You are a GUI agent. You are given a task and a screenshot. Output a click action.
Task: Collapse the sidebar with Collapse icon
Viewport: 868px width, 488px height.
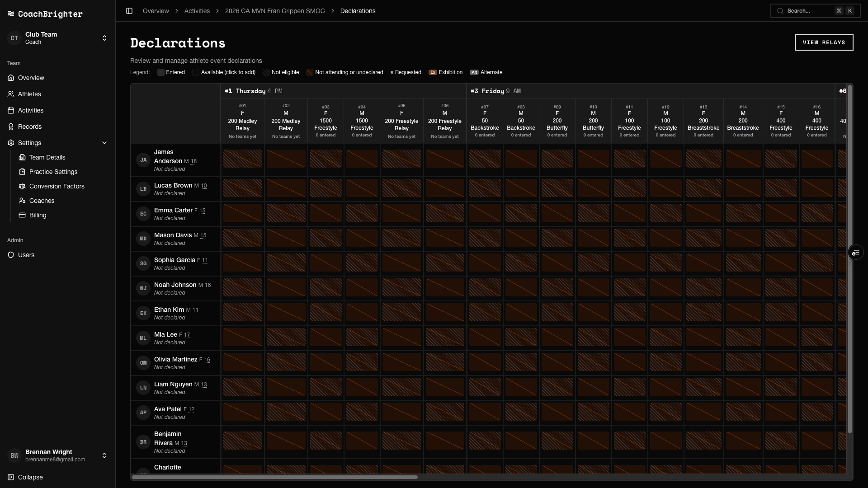pyautogui.click(x=11, y=477)
